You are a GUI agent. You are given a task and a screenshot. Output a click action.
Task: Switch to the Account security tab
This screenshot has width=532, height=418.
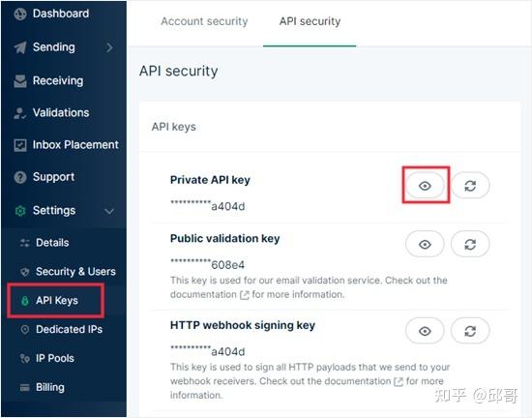(x=205, y=21)
